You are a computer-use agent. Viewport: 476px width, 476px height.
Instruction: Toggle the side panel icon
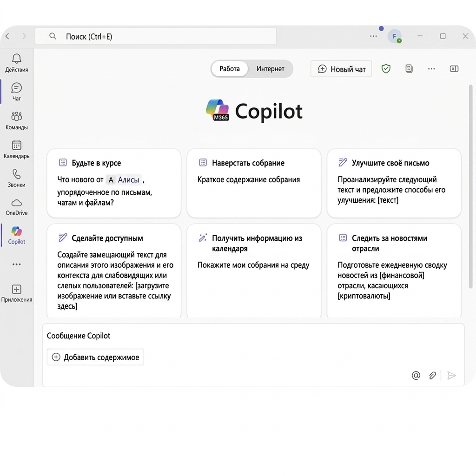coord(454,69)
